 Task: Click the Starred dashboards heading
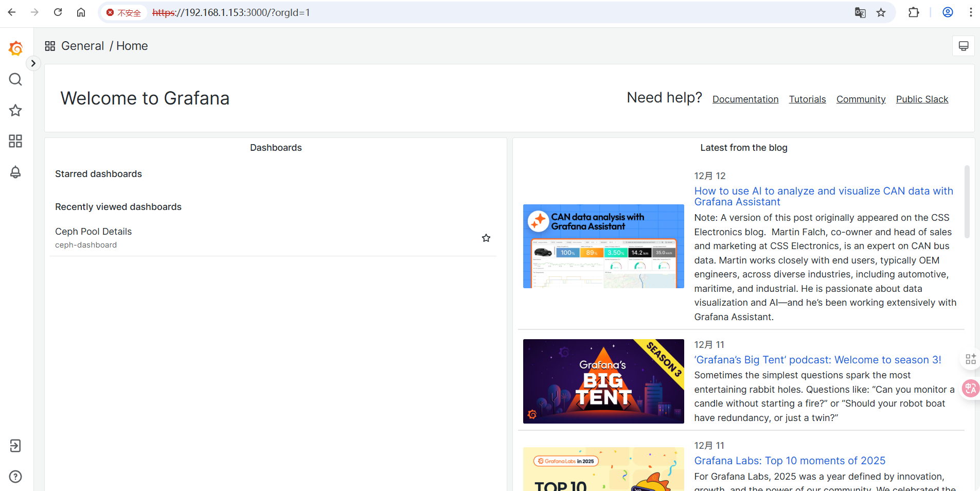point(98,174)
